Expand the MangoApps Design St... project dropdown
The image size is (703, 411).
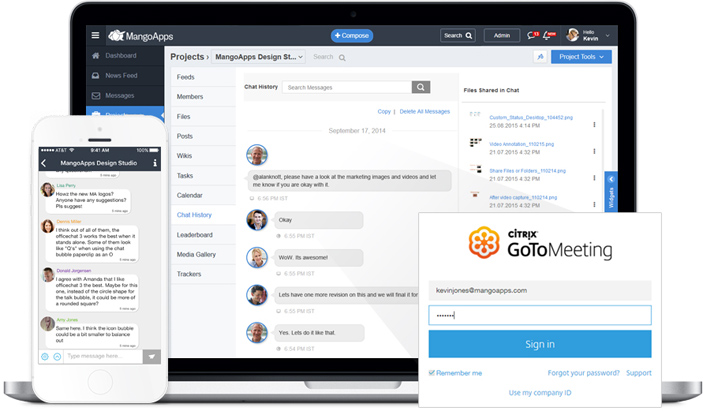(258, 57)
